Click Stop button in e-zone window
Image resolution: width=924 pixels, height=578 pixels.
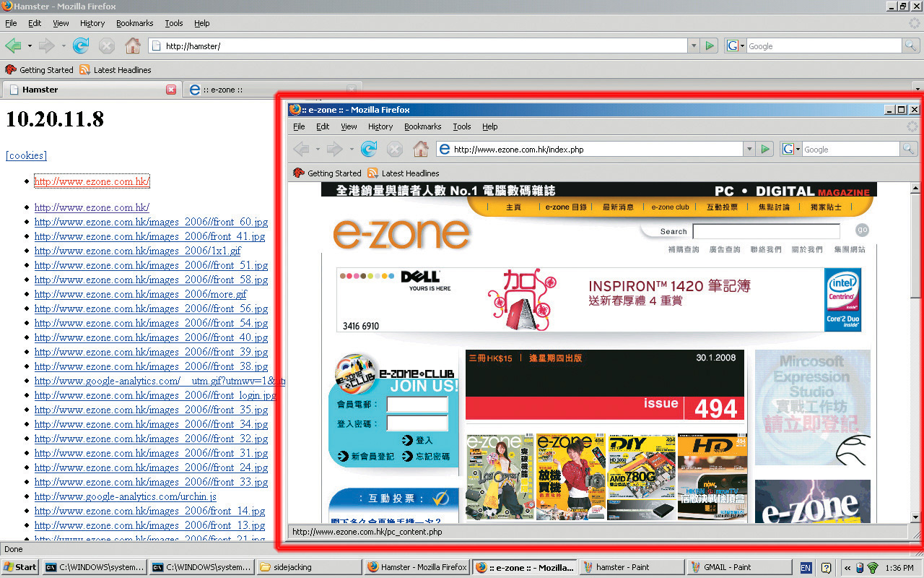coord(395,149)
